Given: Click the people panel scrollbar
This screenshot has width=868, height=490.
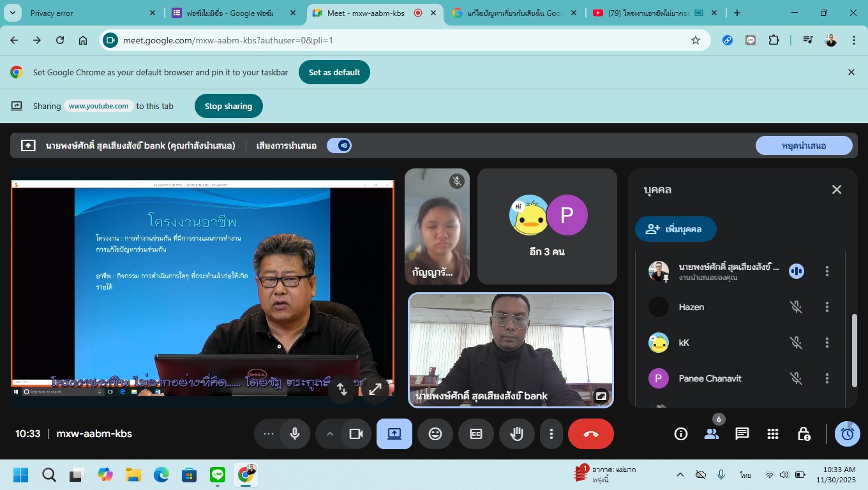Looking at the screenshot, I should (855, 351).
